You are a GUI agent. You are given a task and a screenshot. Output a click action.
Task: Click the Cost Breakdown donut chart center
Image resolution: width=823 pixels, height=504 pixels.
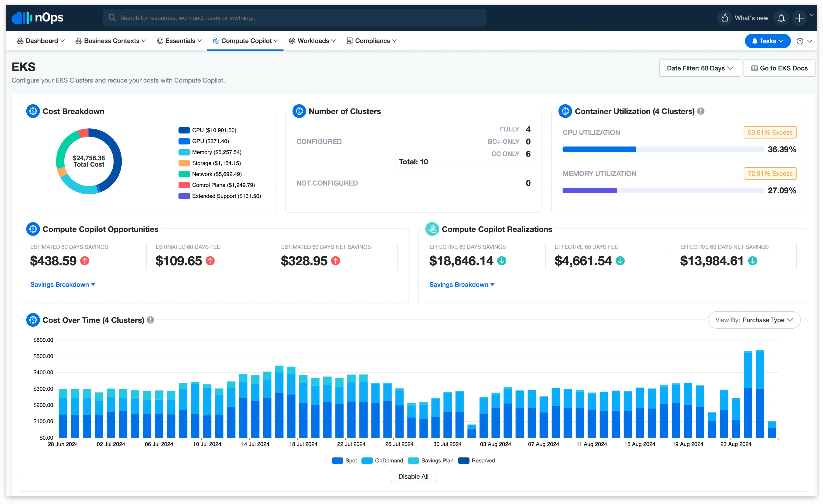(x=89, y=161)
